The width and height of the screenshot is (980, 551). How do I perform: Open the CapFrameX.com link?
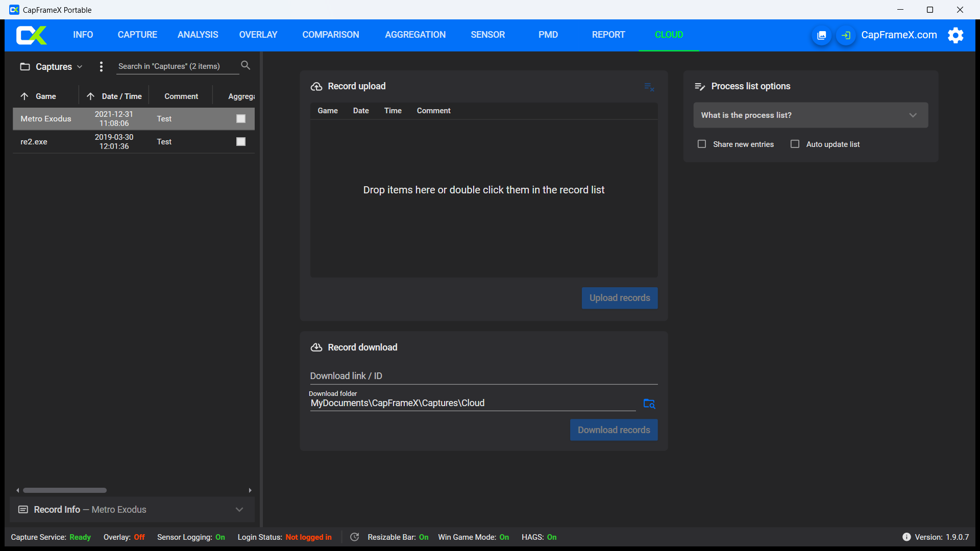click(x=899, y=35)
